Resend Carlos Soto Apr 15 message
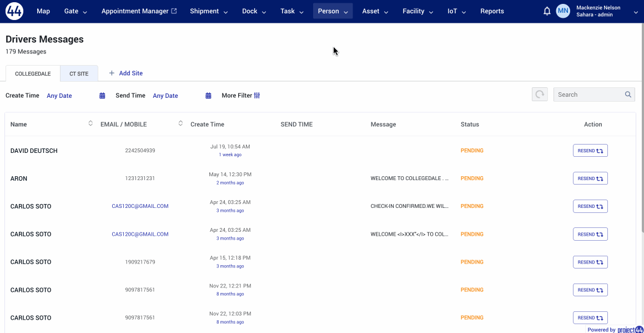 coord(590,262)
